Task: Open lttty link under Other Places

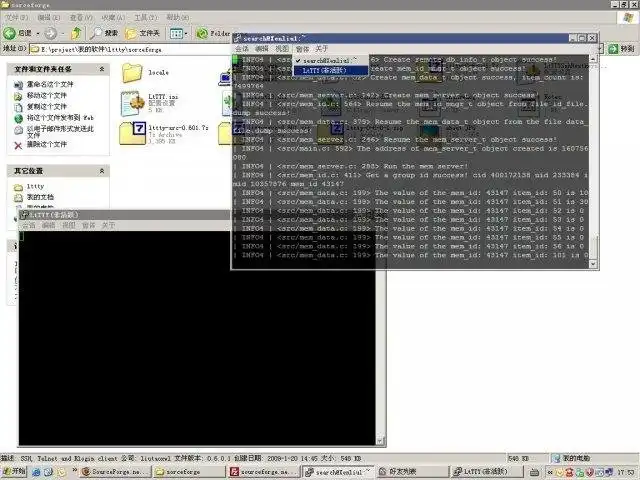Action: 35,187
